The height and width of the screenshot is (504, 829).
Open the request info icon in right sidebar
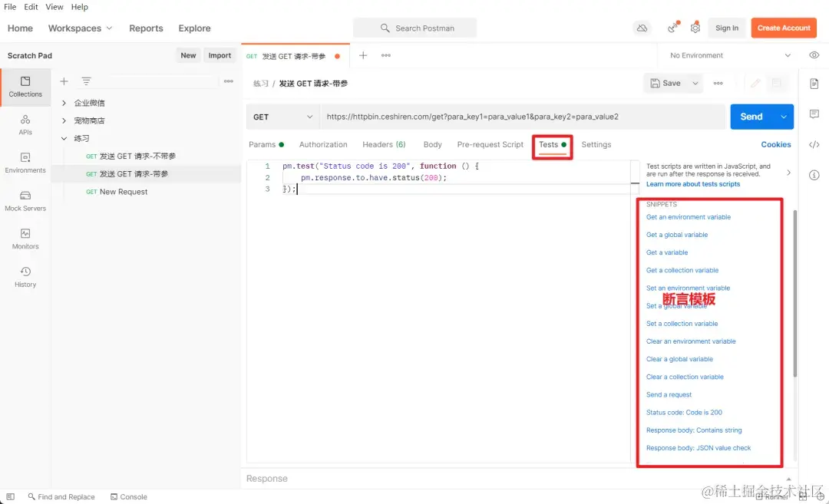(814, 175)
